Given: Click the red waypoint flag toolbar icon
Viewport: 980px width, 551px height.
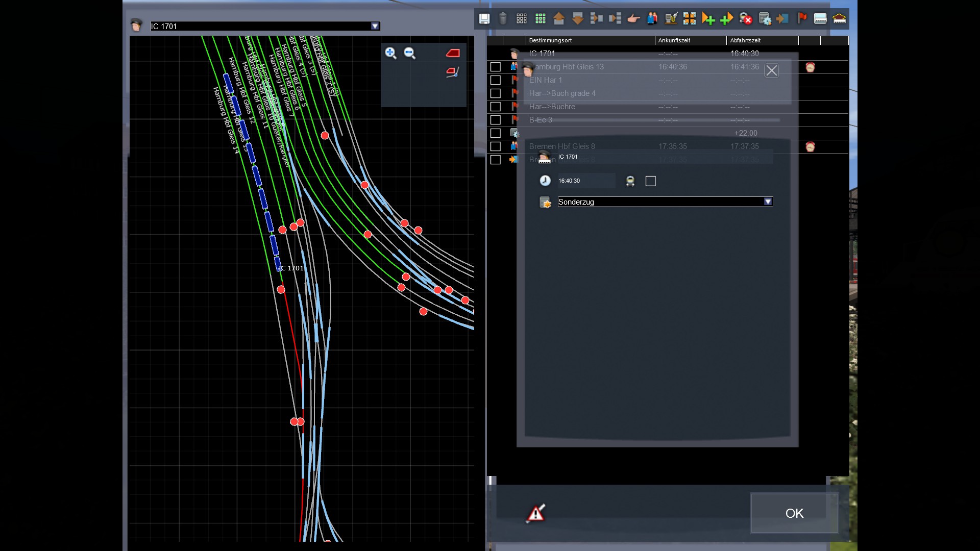Looking at the screenshot, I should point(802,19).
